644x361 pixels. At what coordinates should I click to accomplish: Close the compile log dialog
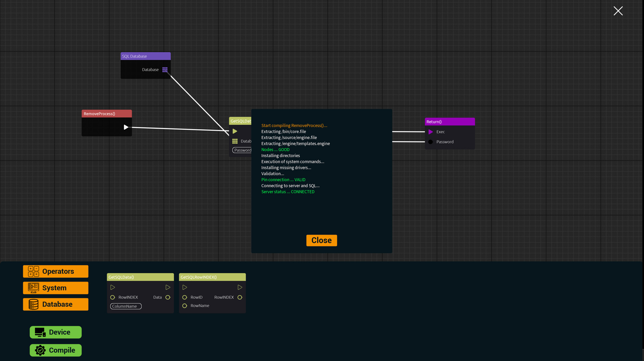click(x=321, y=240)
